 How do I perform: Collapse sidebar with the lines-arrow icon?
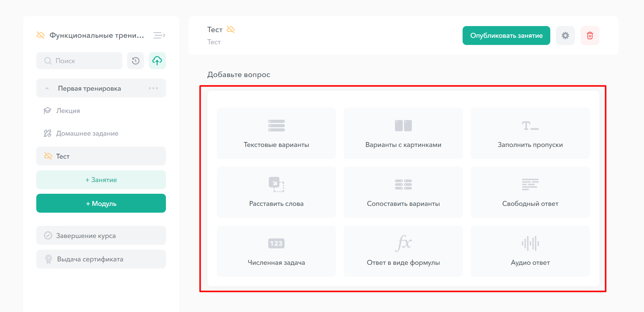click(159, 35)
